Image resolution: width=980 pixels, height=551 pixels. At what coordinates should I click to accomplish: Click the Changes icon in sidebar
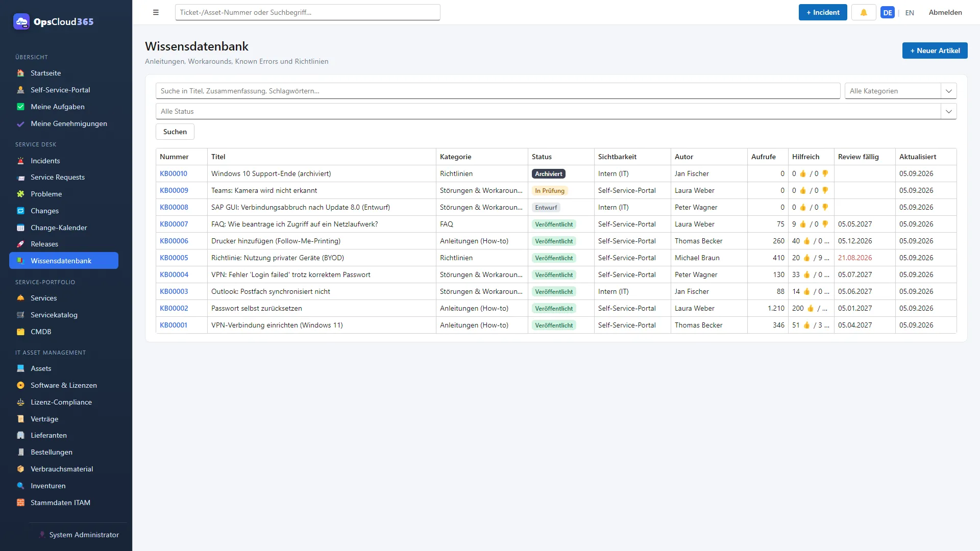tap(20, 211)
